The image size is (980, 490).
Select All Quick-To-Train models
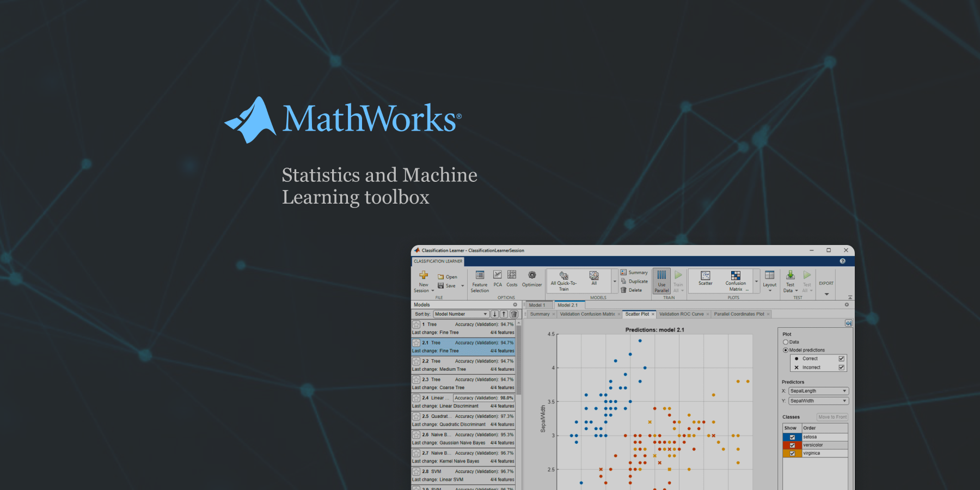click(x=563, y=281)
